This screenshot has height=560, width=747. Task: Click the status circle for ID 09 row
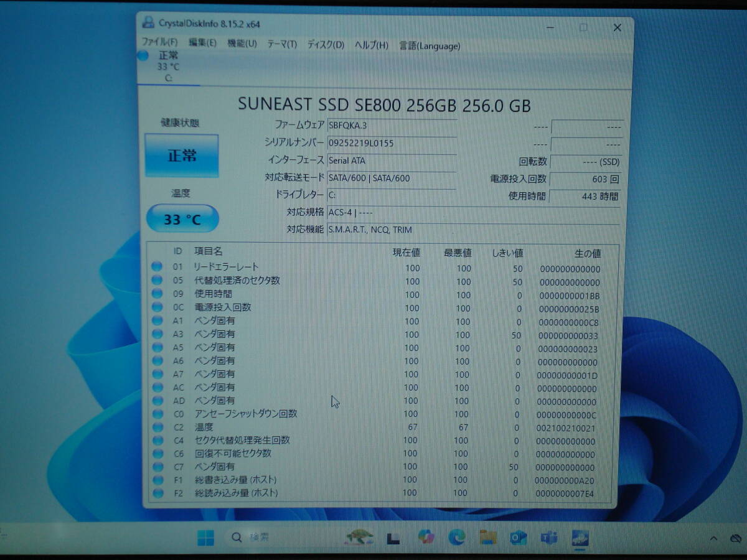[157, 294]
